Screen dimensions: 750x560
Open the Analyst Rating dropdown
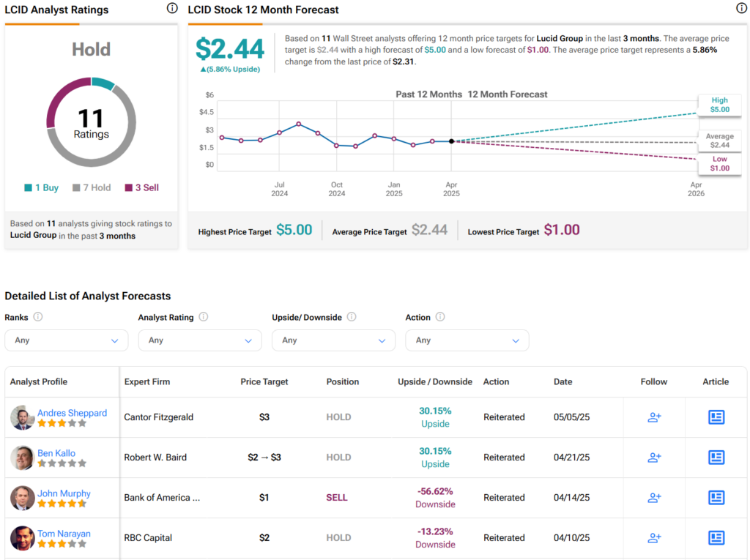click(200, 340)
